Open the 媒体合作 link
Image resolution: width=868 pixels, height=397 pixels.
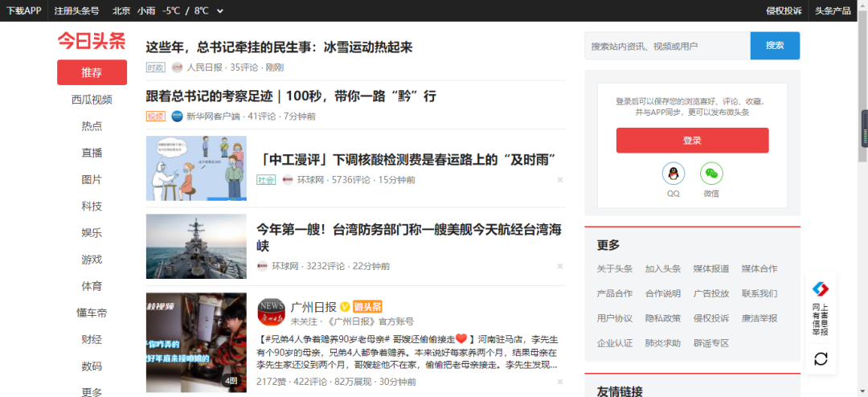point(759,268)
